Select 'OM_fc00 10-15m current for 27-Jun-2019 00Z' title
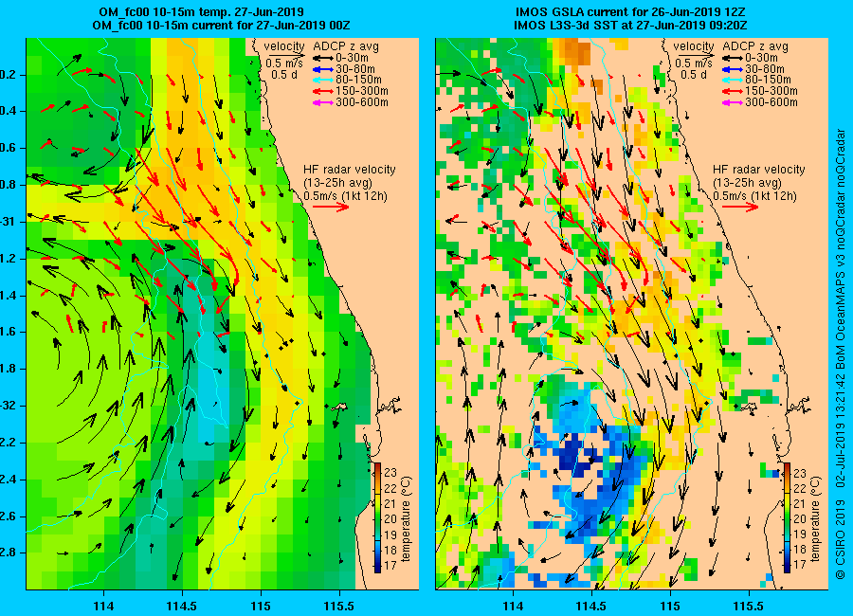Screen dimensions: 853x616 click(222, 26)
